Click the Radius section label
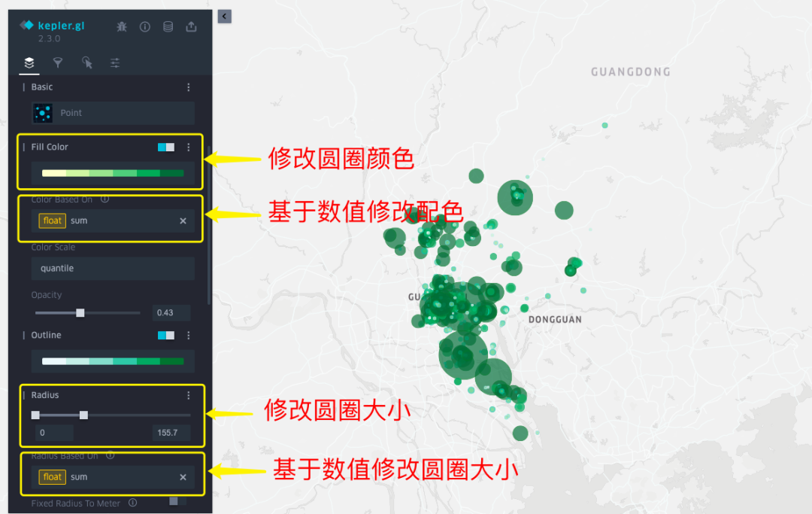Viewport: 812px width, 514px height. click(x=45, y=395)
